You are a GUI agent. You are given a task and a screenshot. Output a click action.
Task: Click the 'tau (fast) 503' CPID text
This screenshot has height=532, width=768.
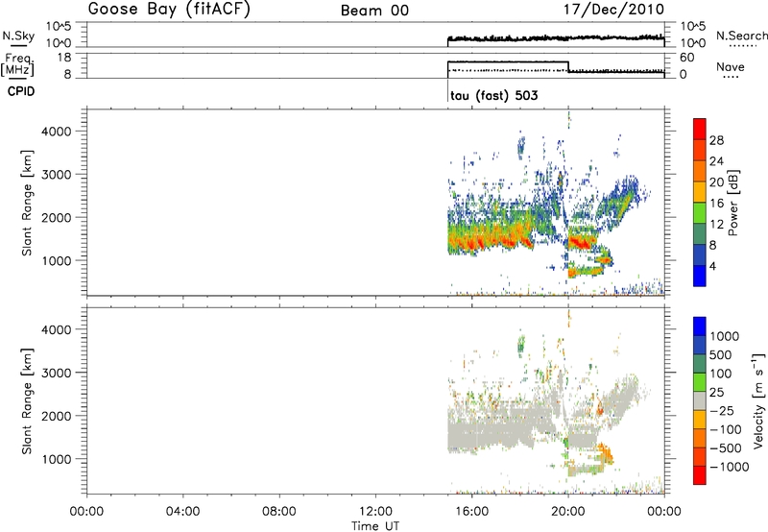point(493,95)
